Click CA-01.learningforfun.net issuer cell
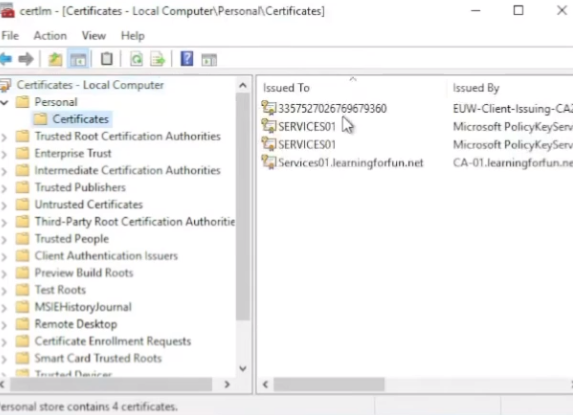 tap(512, 162)
